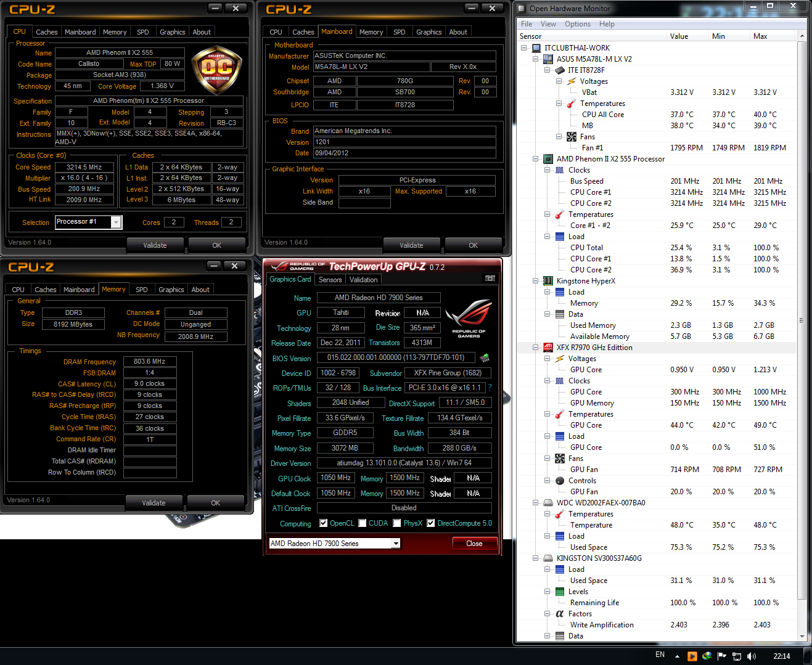
Task: Click the green Levels icon under KINGSTON drive
Action: (x=560, y=592)
